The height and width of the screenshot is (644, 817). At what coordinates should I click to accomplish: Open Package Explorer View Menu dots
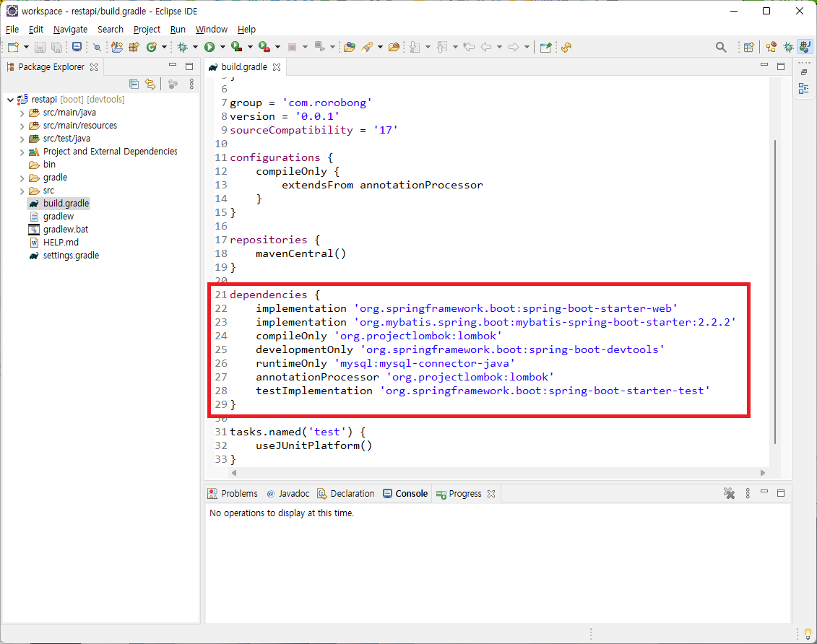(x=191, y=84)
